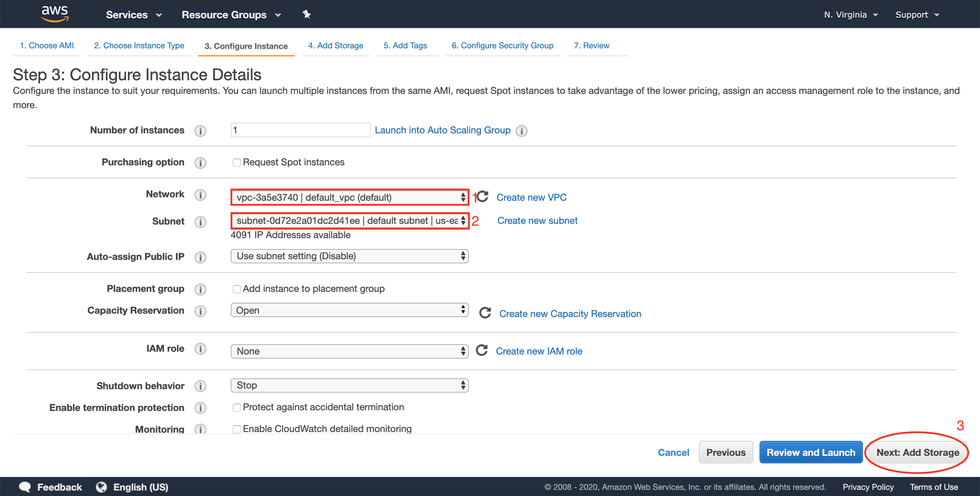Click the globe language icon
The height and width of the screenshot is (496, 980).
(101, 487)
